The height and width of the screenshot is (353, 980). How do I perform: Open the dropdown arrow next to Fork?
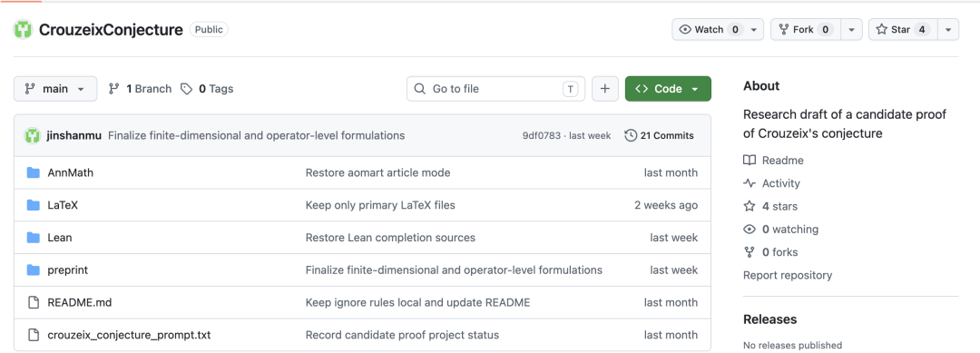point(851,29)
